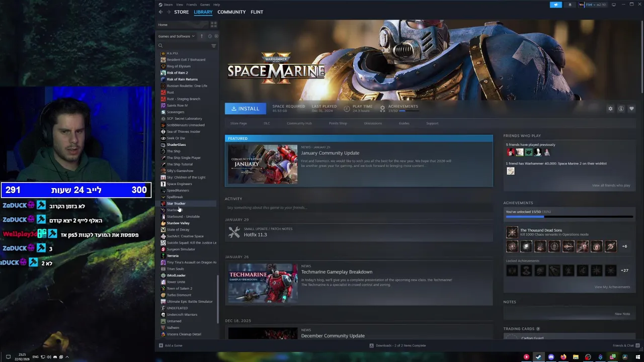
Task: Select Valheim in library list
Action: point(173,328)
